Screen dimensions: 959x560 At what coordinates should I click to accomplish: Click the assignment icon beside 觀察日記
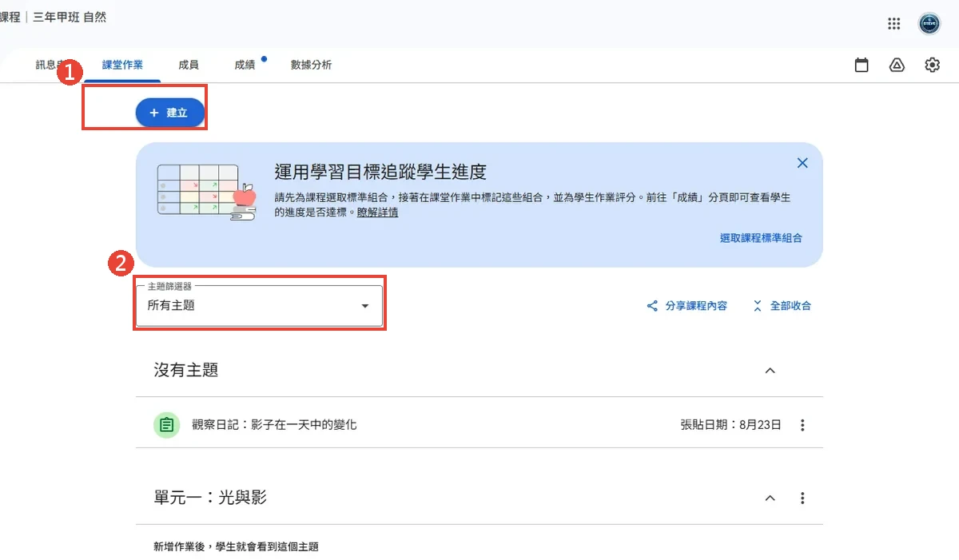click(166, 425)
